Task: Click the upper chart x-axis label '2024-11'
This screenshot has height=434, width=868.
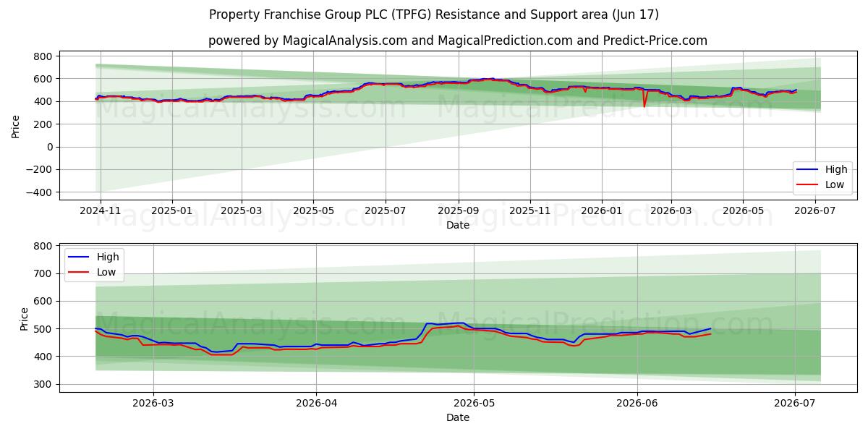Action: coord(101,211)
